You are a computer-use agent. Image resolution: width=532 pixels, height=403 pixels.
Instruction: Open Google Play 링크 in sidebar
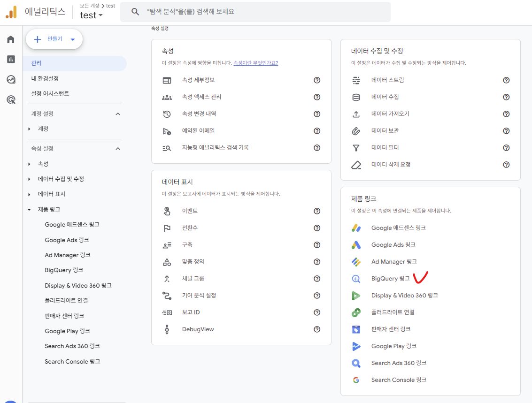[x=67, y=331]
